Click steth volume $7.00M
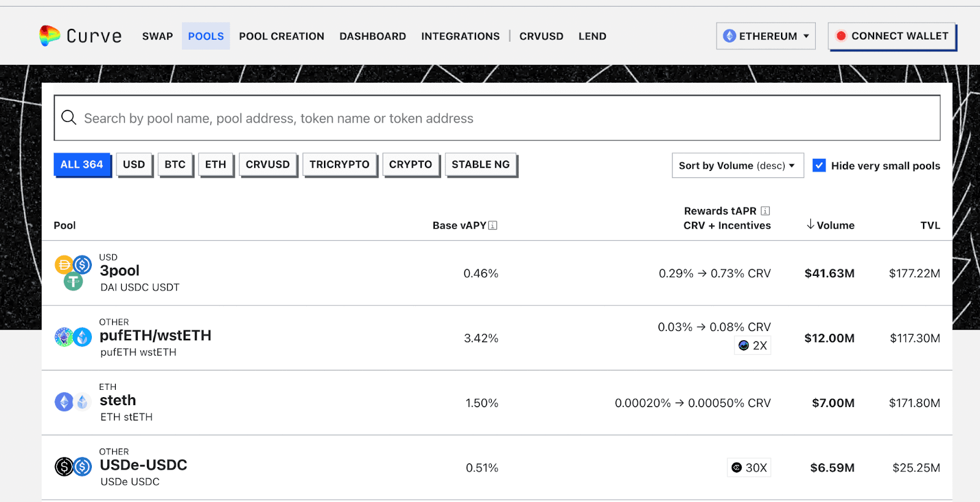This screenshot has height=502, width=980. click(x=833, y=403)
